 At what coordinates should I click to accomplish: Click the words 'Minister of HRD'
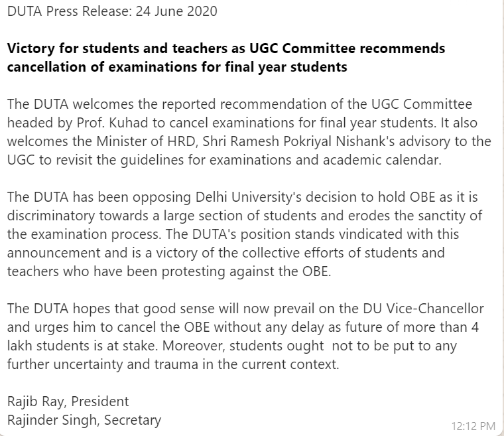pyautogui.click(x=147, y=141)
